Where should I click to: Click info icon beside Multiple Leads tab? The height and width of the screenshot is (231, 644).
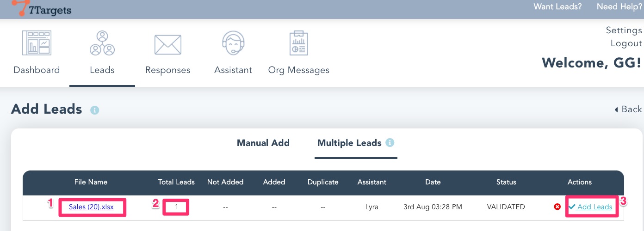[x=390, y=143]
